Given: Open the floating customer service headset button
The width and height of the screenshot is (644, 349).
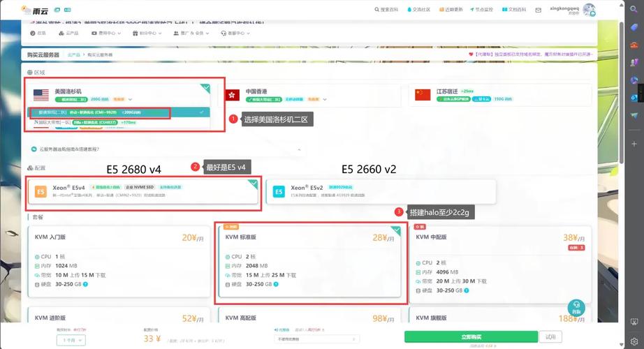Looking at the screenshot, I should click(576, 308).
